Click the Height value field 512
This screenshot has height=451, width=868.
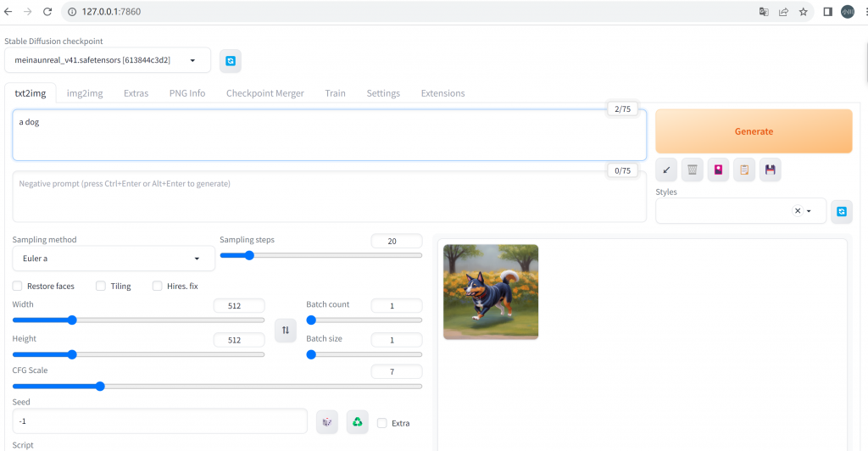pyautogui.click(x=239, y=340)
